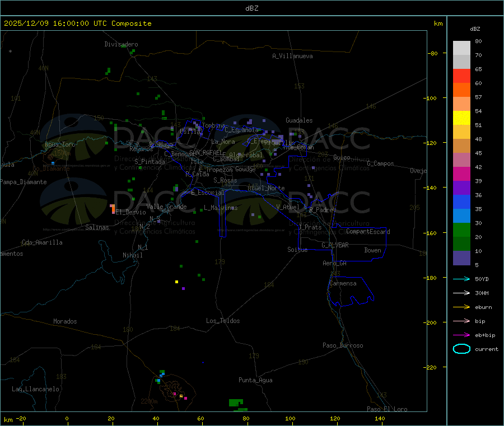This screenshot has height=426, width=504.
Task: Select the slate purple 5-10 dBZ band
Action: (x=461, y=258)
